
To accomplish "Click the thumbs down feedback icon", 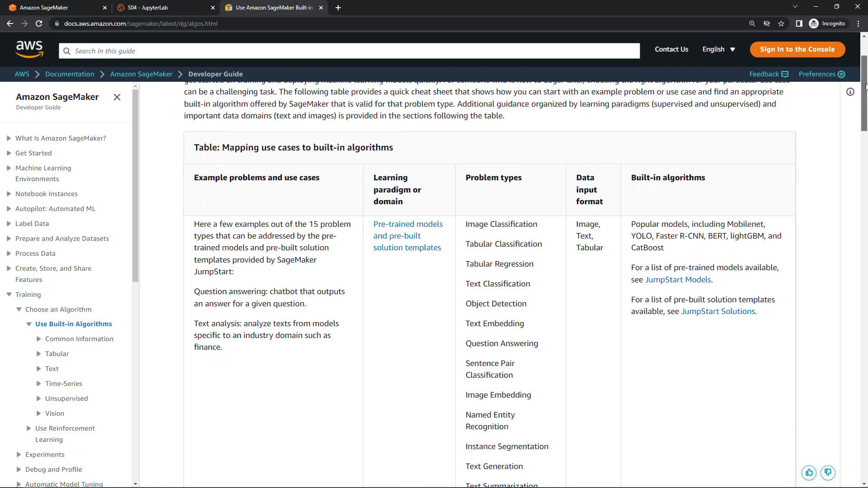I will [x=828, y=473].
